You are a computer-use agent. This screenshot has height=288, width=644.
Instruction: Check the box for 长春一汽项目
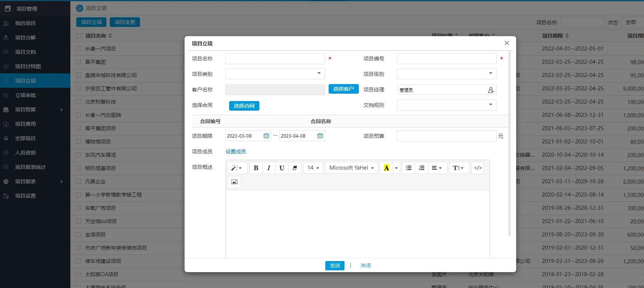tap(78, 49)
